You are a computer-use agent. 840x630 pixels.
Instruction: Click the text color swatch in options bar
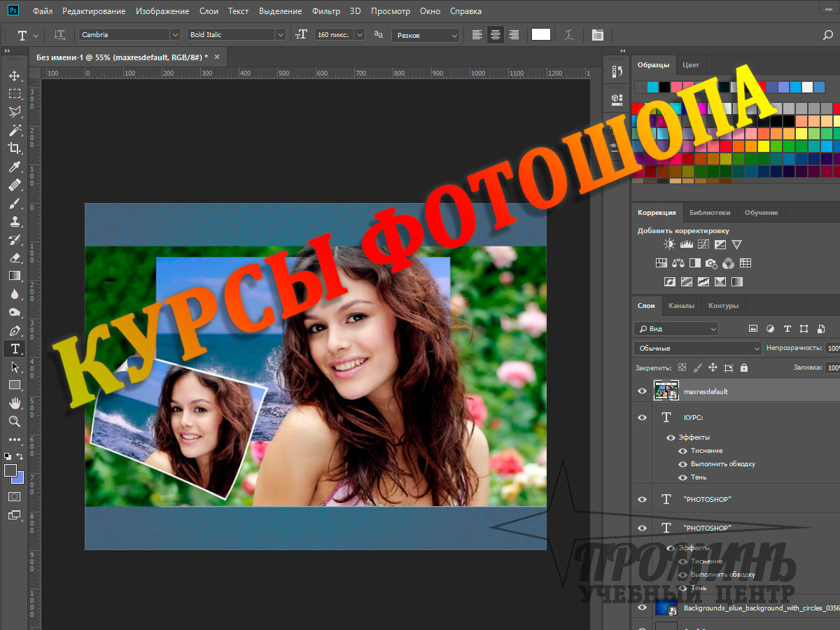click(541, 34)
